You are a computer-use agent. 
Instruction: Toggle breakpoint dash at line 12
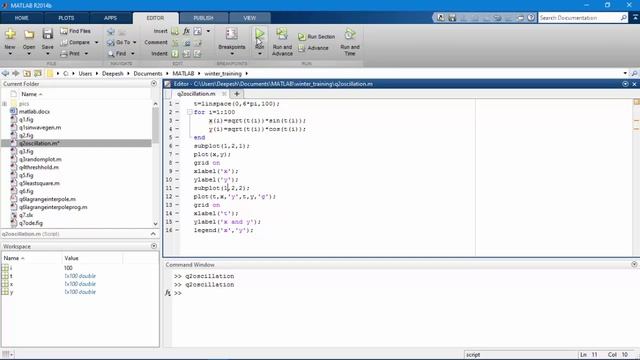177,196
